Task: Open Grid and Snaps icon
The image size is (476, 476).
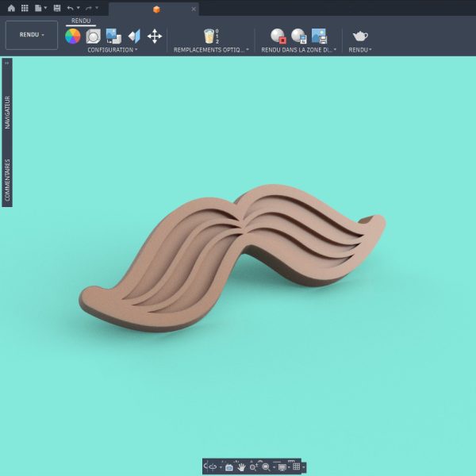Action: tap(296, 466)
